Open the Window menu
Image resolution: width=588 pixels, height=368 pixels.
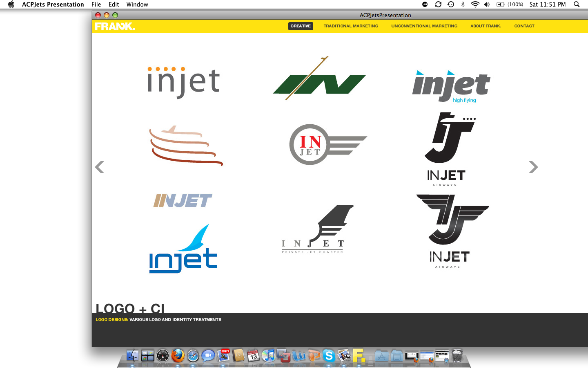(x=137, y=4)
